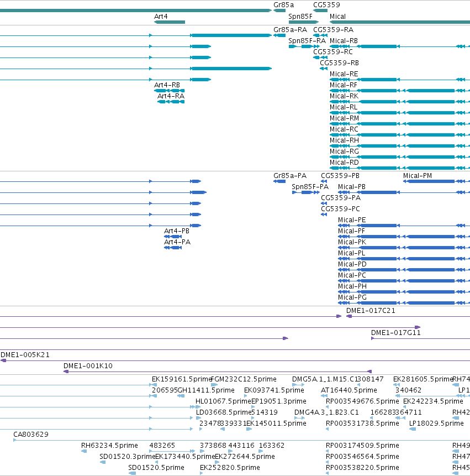
Task: Click the DME1-005K21 BAC label
Action: [x=25, y=355]
